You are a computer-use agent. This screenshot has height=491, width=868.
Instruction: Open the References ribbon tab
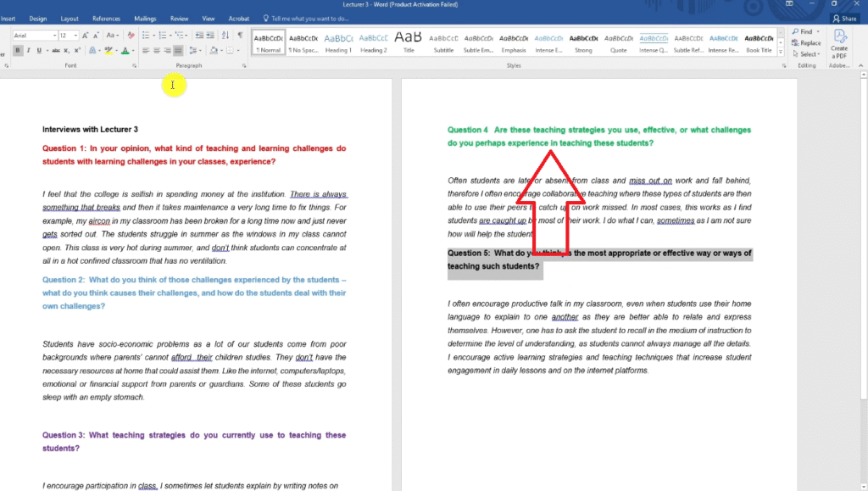[106, 18]
